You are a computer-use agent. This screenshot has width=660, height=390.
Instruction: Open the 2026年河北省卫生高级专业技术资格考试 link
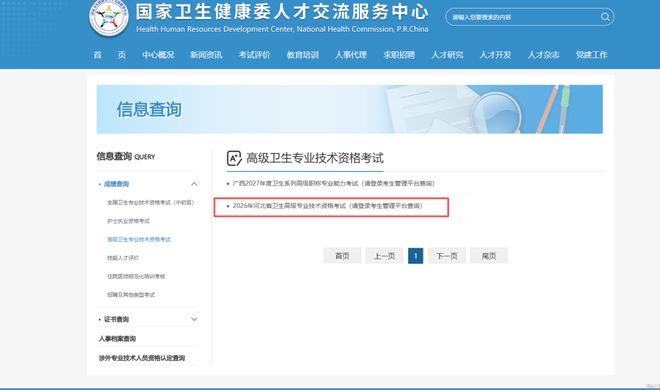pos(327,206)
